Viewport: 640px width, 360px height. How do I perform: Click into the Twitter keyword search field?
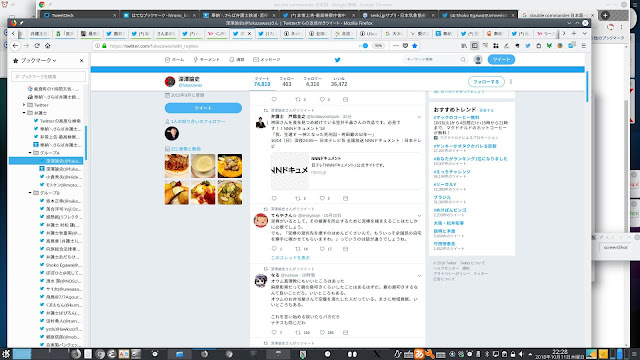[x=432, y=60]
